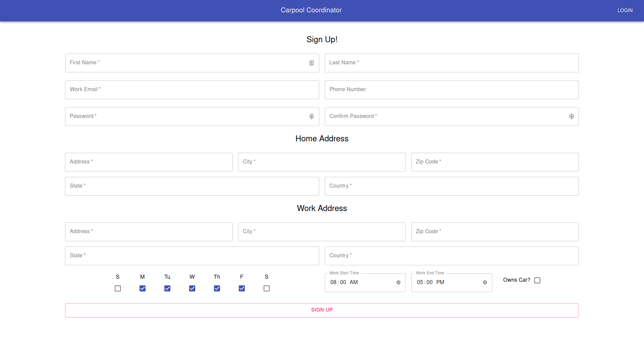The height and width of the screenshot is (341, 644).
Task: Click the Carpool Coordinator title
Action: pyautogui.click(x=311, y=10)
